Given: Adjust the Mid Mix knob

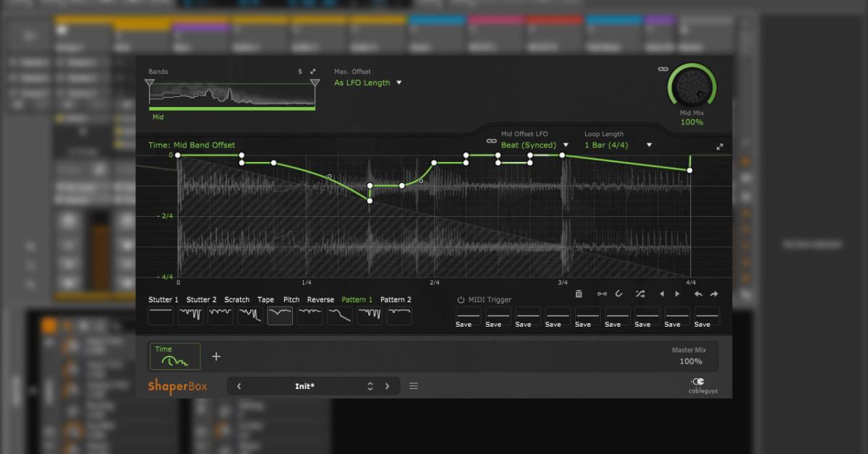Looking at the screenshot, I should click(692, 87).
